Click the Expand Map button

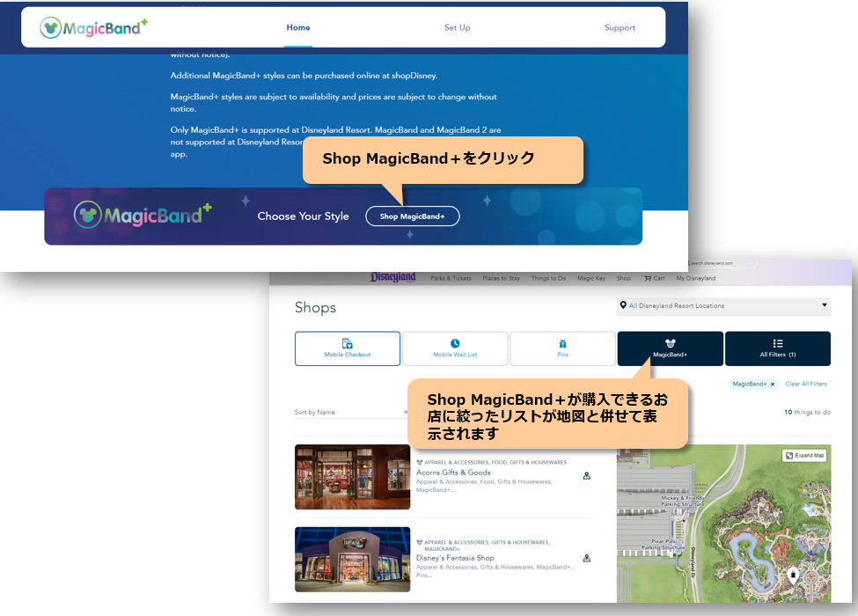click(804, 455)
